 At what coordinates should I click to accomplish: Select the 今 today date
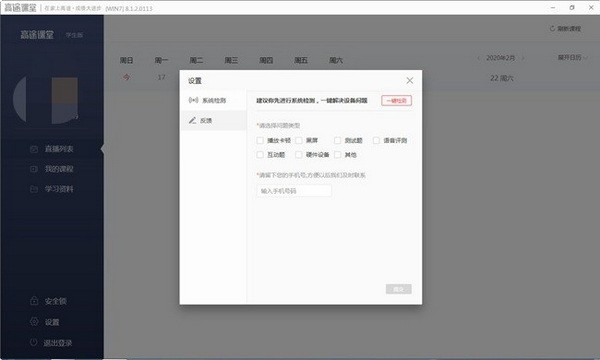(x=126, y=77)
